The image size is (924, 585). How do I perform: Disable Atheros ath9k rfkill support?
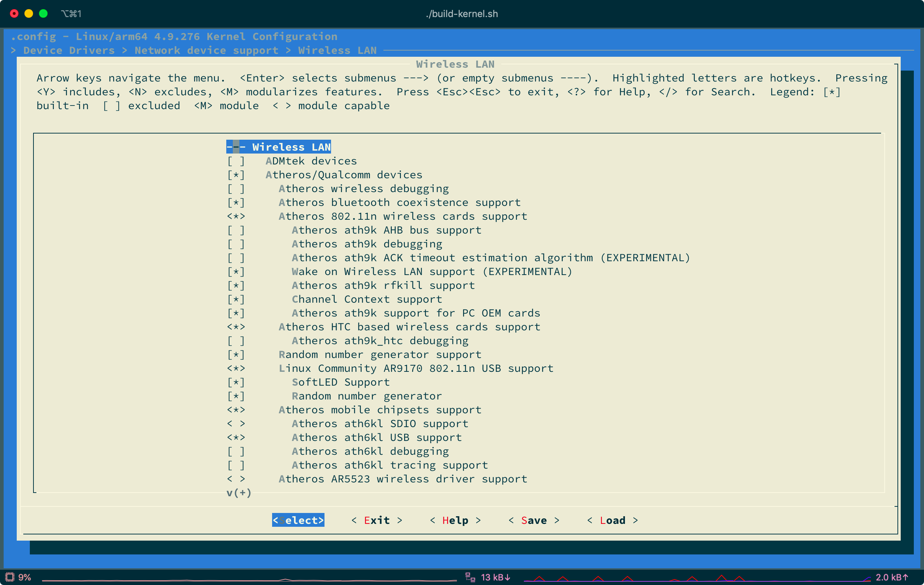tap(236, 285)
